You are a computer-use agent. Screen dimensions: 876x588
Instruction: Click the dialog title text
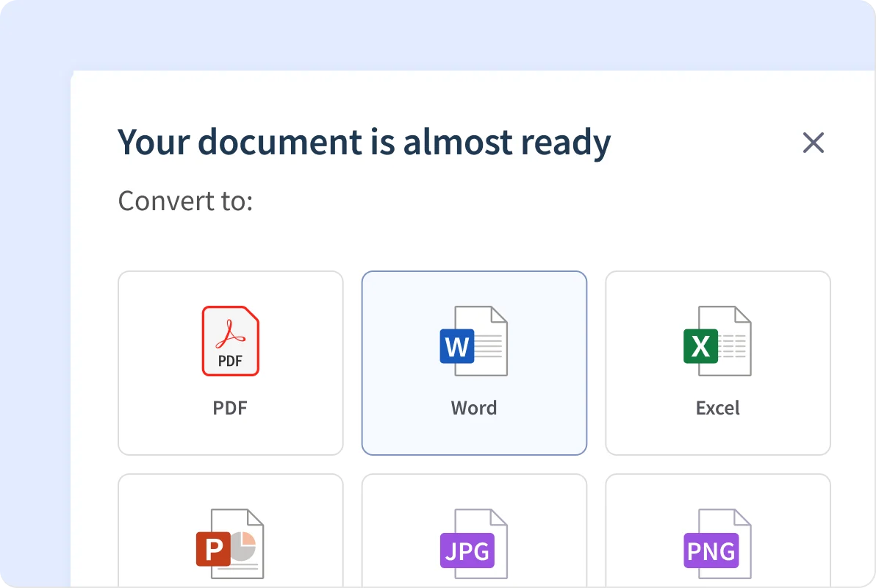tap(364, 142)
